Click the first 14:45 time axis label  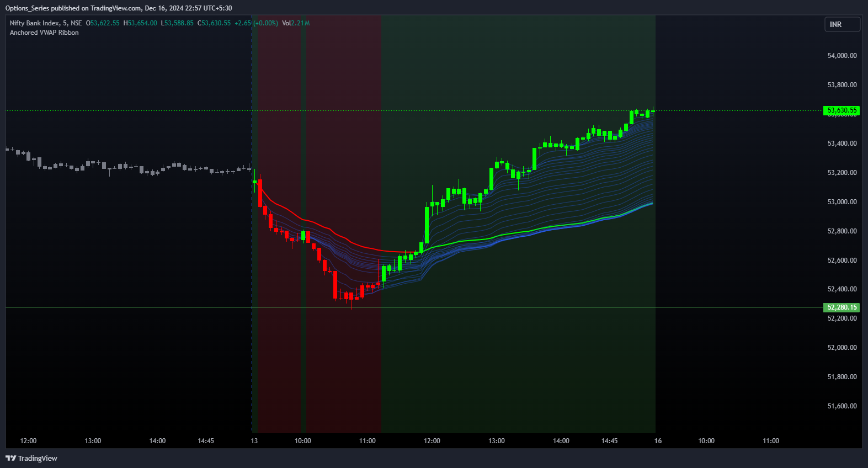pyautogui.click(x=206, y=441)
